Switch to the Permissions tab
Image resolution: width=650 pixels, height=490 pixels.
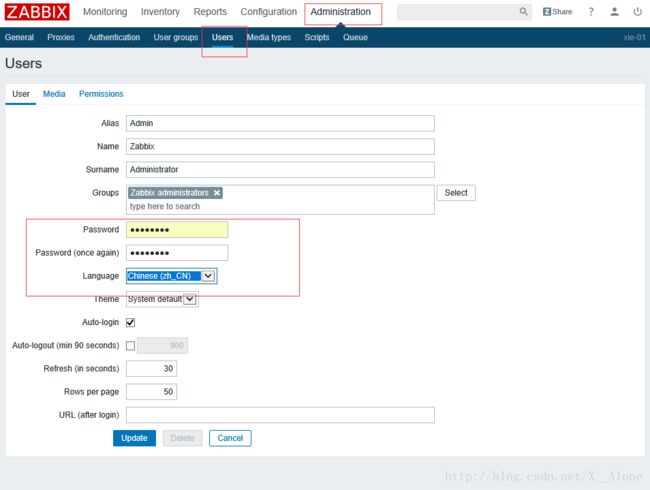[101, 94]
